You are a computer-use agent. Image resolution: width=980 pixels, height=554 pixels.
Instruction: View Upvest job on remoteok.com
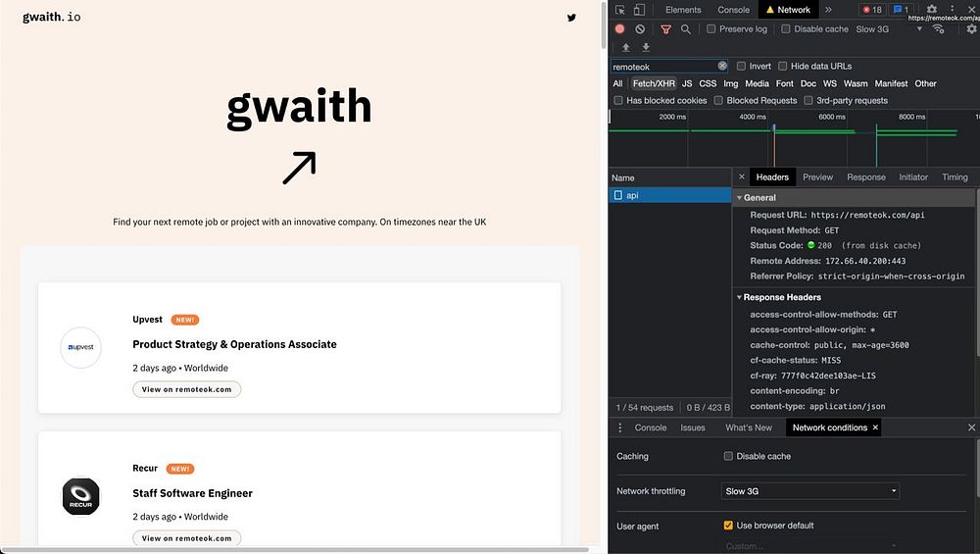(x=186, y=389)
